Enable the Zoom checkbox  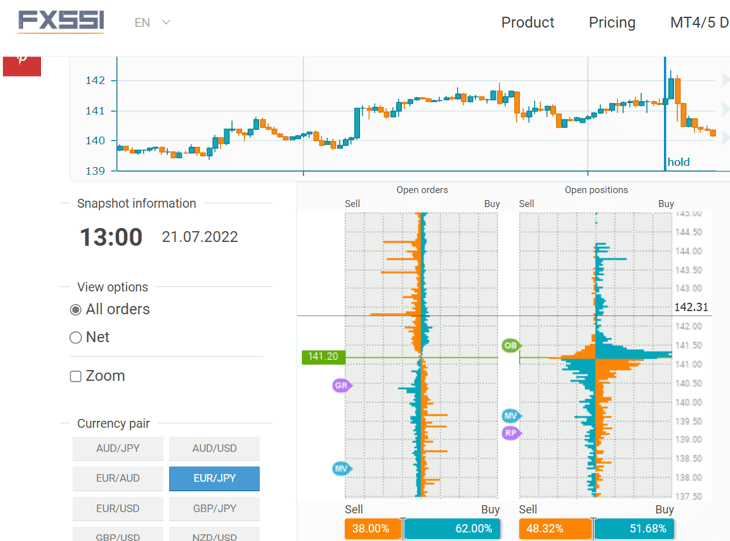pyautogui.click(x=76, y=376)
